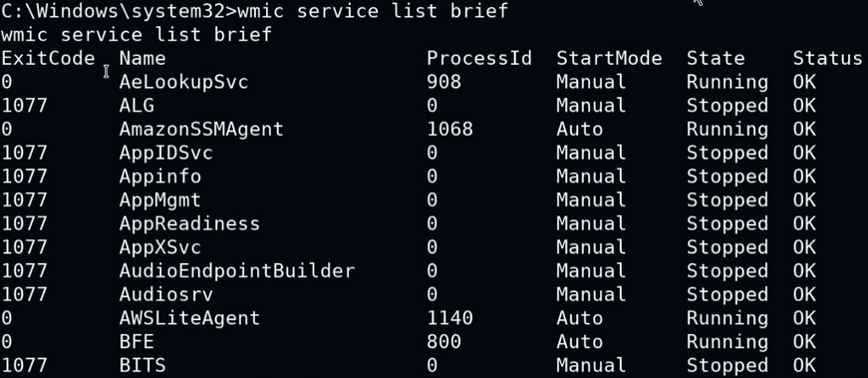This screenshot has width=868, height=378.
Task: Click the Name column header
Action: (143, 58)
